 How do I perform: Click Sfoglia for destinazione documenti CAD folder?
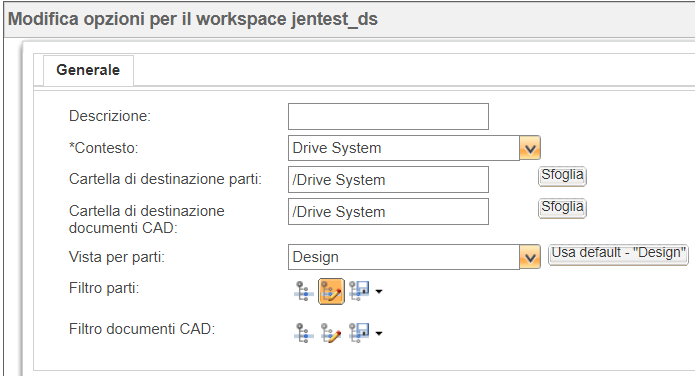click(562, 207)
